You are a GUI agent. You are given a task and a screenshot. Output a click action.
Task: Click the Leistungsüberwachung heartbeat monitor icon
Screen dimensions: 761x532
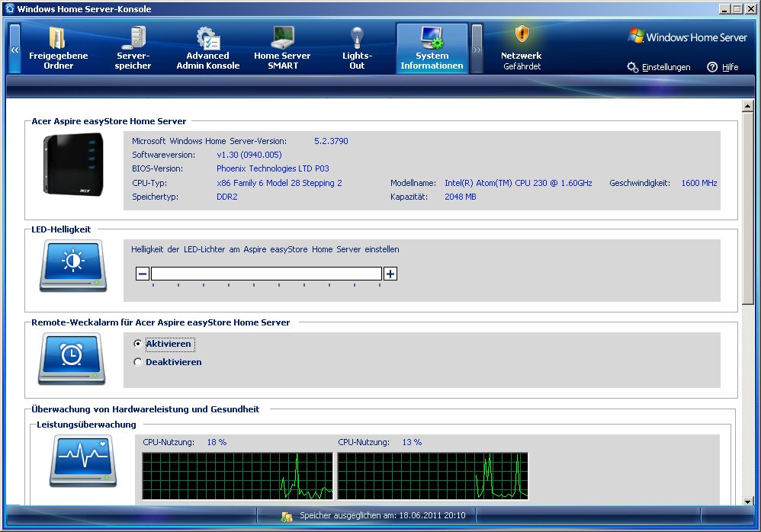click(83, 460)
